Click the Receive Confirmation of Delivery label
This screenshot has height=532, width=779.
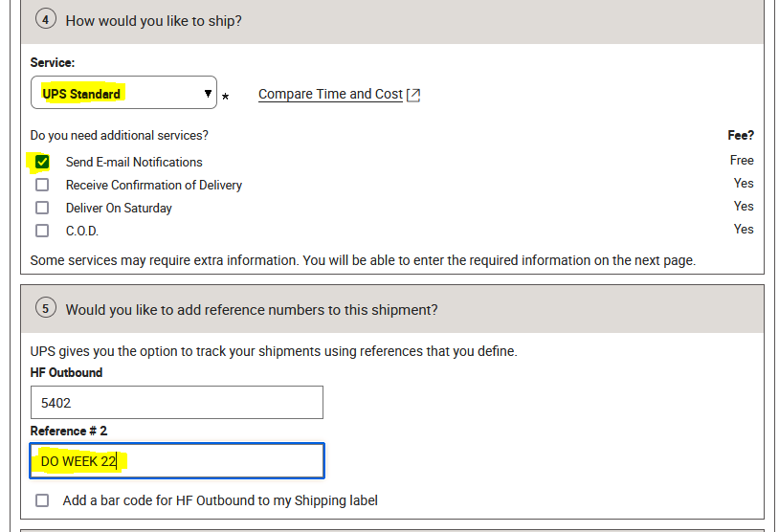coord(153,186)
